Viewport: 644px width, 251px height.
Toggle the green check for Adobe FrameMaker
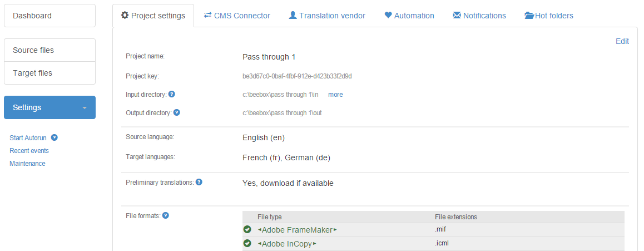pyautogui.click(x=247, y=229)
